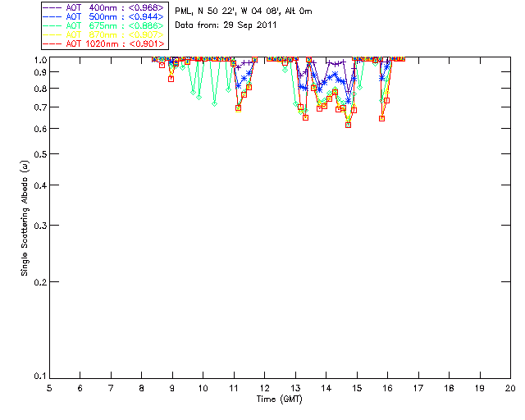Click the x-axis label 16
The image size is (525, 420).
pos(388,389)
